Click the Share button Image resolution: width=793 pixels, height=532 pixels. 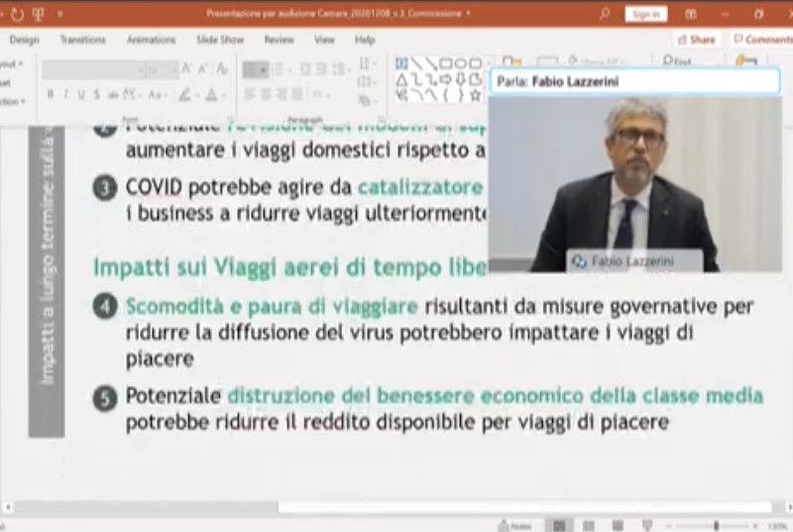point(696,40)
